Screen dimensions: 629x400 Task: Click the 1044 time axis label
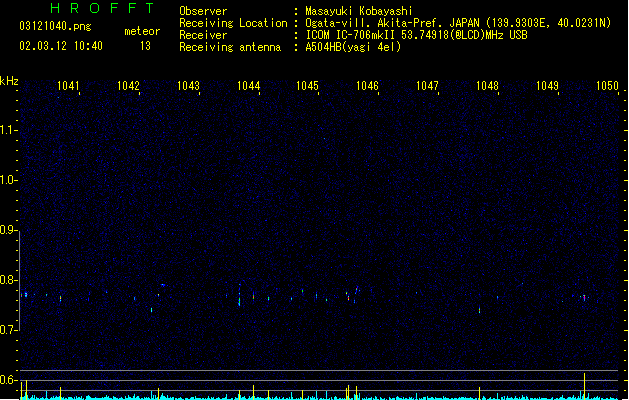[x=248, y=86]
